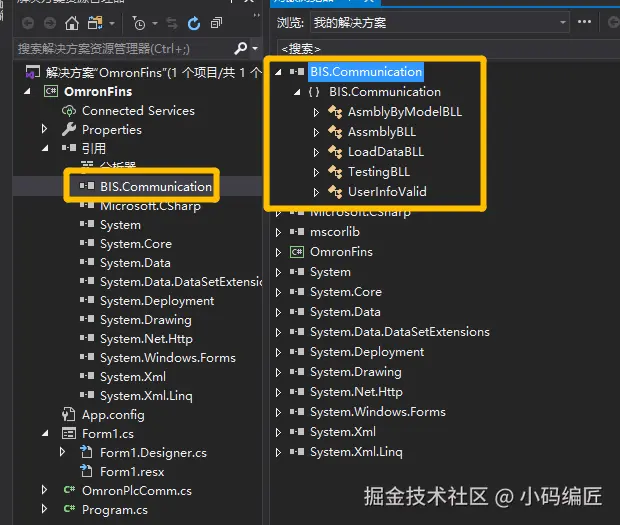620x525 pixels.
Task: Select System.Windows.Forms reference in Solution Explorer
Action: pyautogui.click(x=168, y=358)
